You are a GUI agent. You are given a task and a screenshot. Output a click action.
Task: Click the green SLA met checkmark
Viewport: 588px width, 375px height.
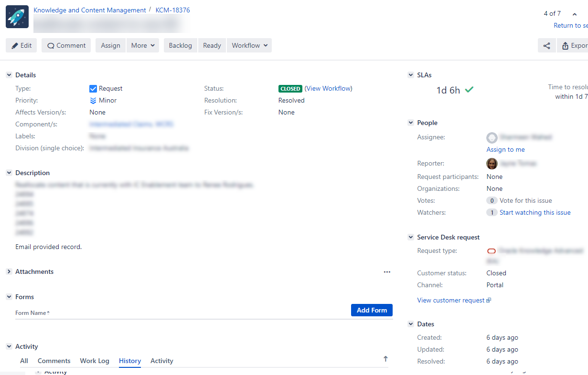(469, 89)
